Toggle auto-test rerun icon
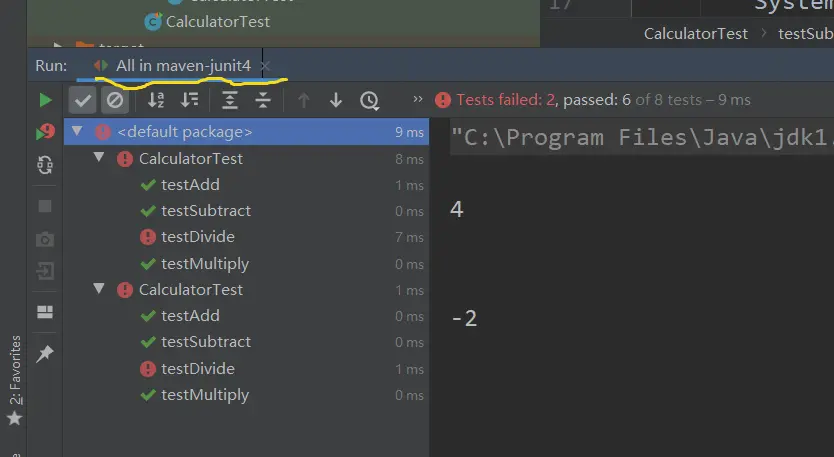834x457 pixels. coord(45,165)
